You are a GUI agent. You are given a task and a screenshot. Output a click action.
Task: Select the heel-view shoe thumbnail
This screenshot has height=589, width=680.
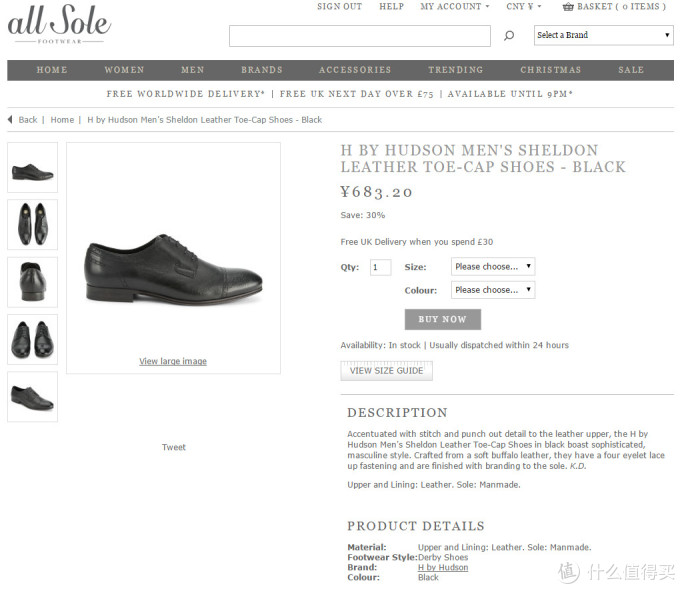click(33, 282)
